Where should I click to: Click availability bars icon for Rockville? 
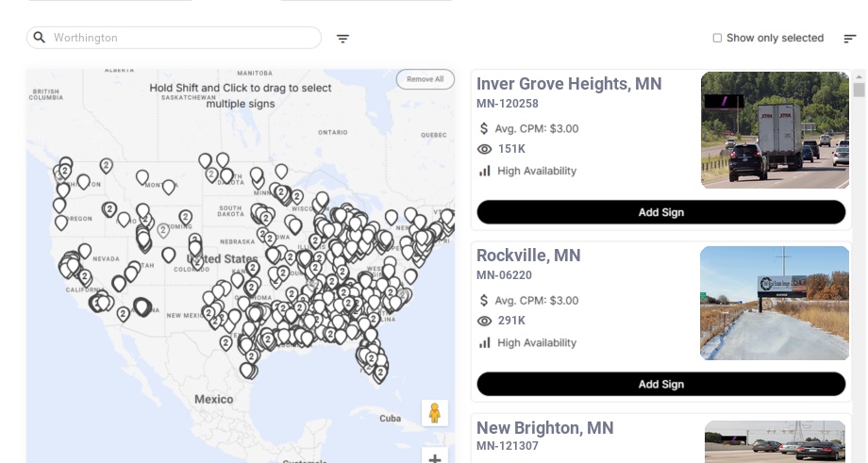pos(485,342)
